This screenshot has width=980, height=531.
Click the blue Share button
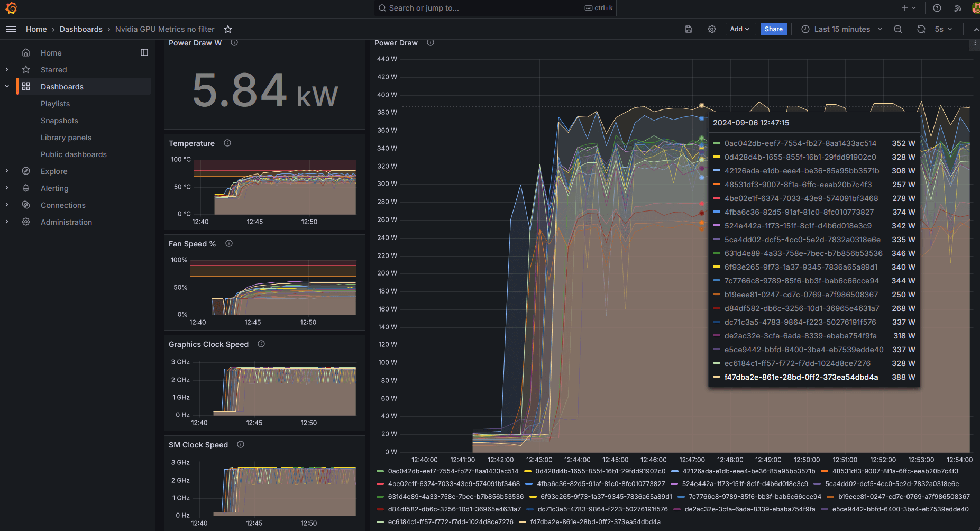pos(773,29)
